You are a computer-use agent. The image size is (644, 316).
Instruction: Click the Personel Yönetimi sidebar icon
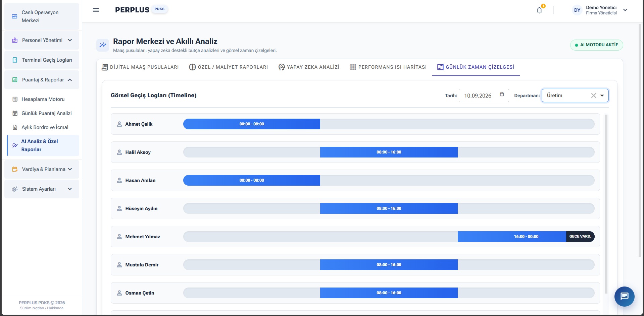click(x=15, y=40)
